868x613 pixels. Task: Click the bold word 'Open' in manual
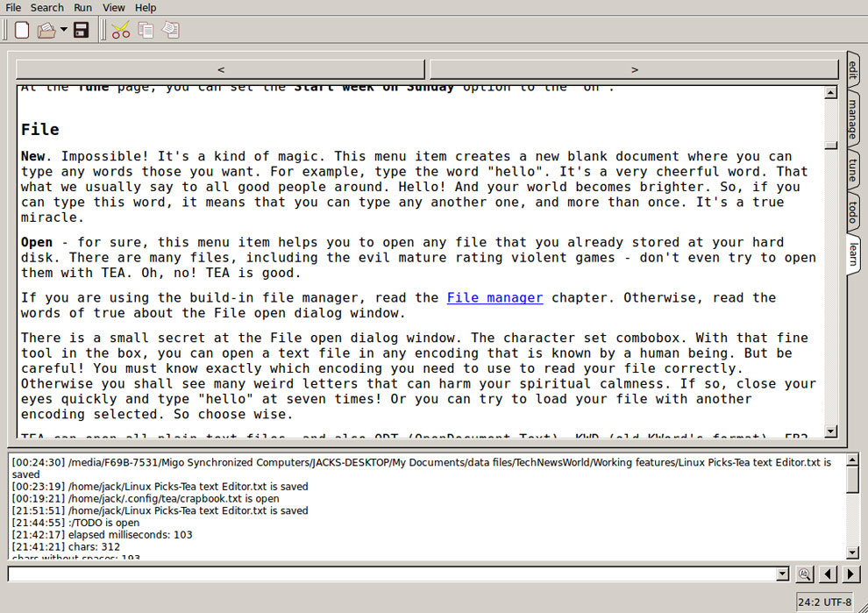tap(37, 243)
